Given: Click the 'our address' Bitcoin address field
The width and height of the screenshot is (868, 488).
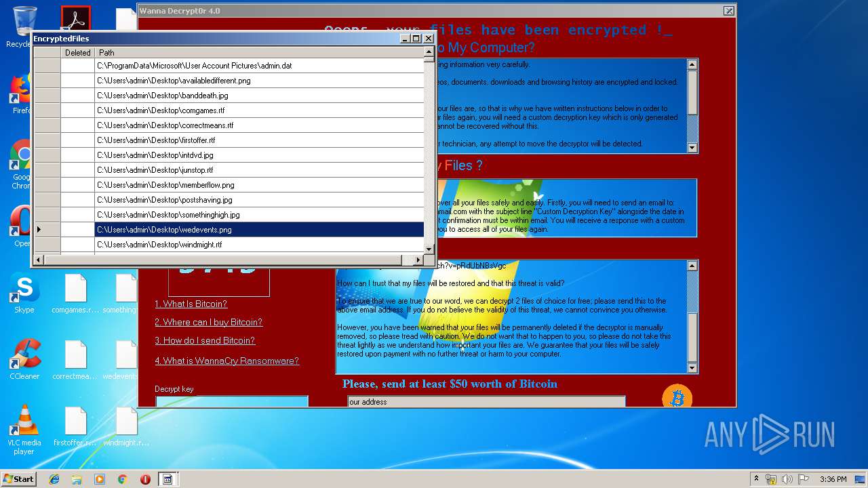Looking at the screenshot, I should [486, 401].
